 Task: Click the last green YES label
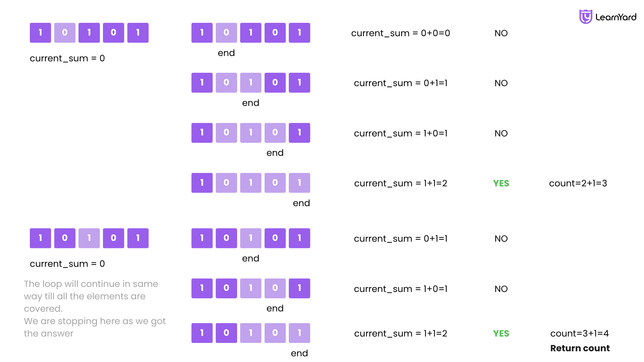[x=501, y=334]
